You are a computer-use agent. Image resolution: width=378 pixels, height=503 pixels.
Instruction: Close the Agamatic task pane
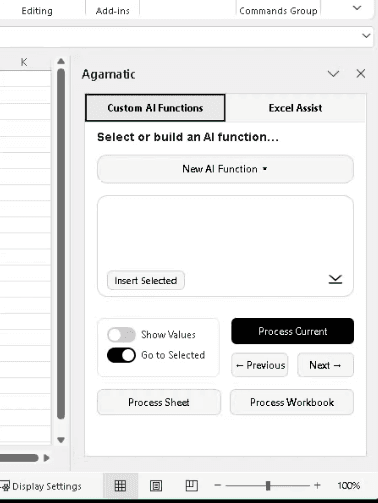[361, 74]
